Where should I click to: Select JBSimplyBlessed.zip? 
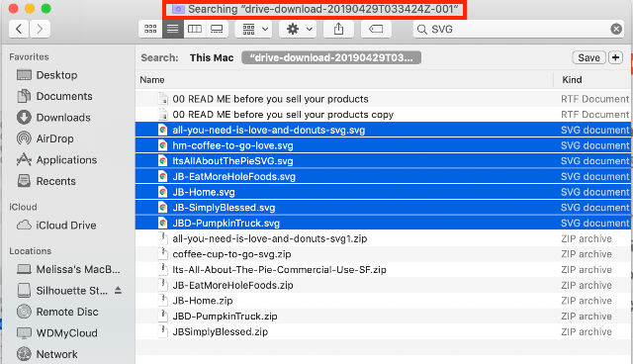tap(383, 331)
